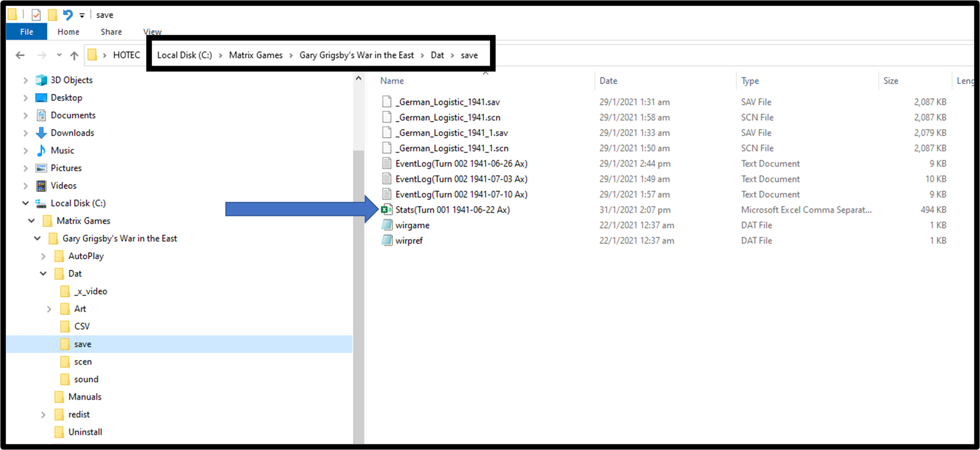
Task: Expand the redist folder node
Action: pyautogui.click(x=43, y=414)
